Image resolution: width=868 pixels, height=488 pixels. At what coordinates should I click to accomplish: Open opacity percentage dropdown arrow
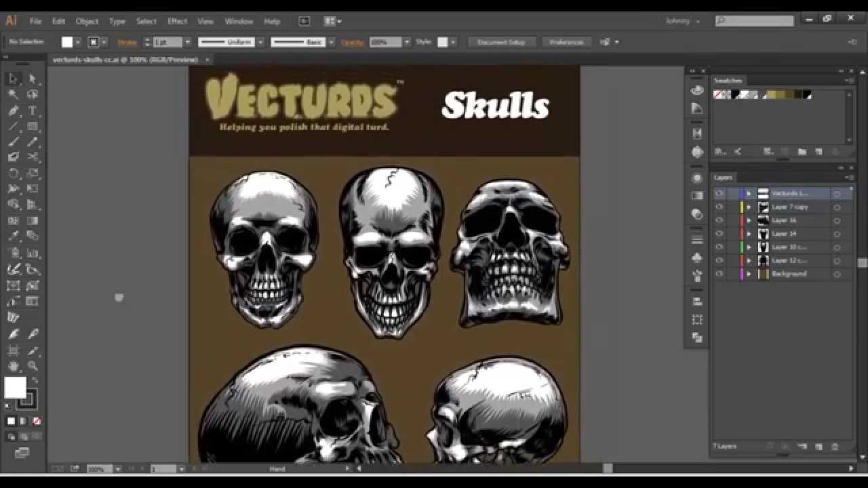pyautogui.click(x=407, y=42)
